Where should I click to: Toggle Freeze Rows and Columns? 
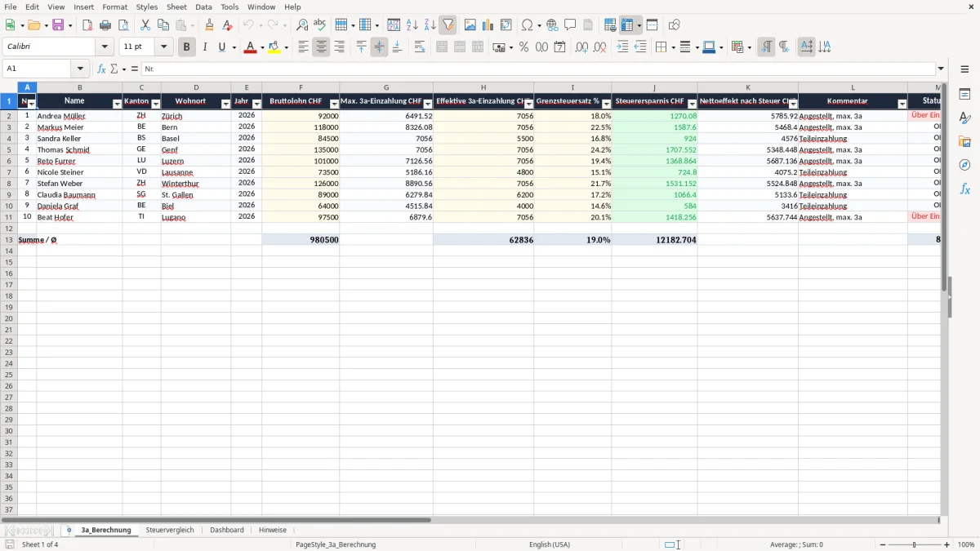(x=627, y=25)
